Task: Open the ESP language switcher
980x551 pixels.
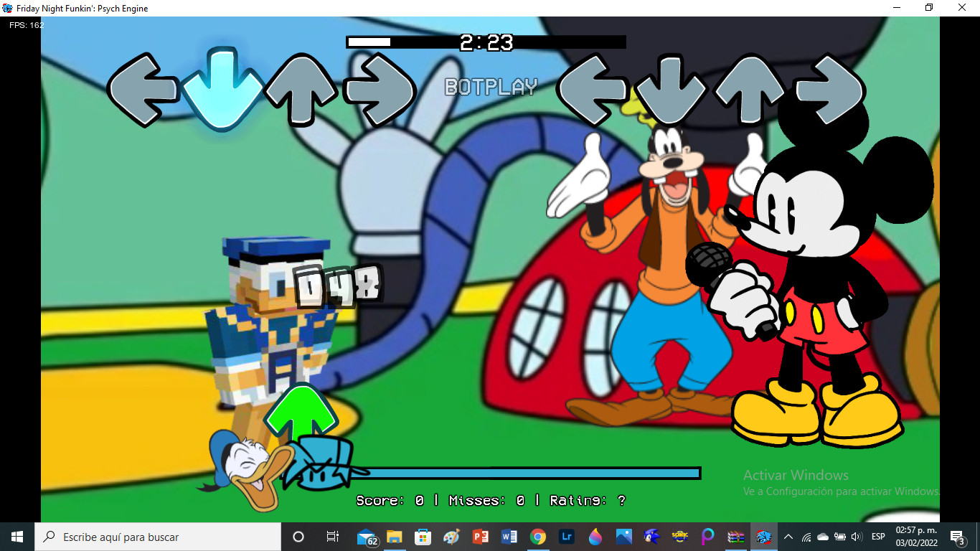Action: [x=878, y=537]
